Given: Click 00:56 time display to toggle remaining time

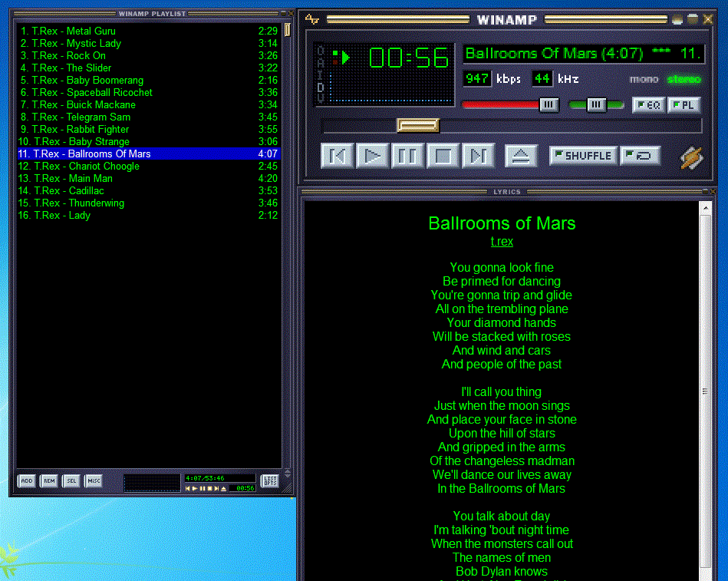Looking at the screenshot, I should tap(409, 58).
